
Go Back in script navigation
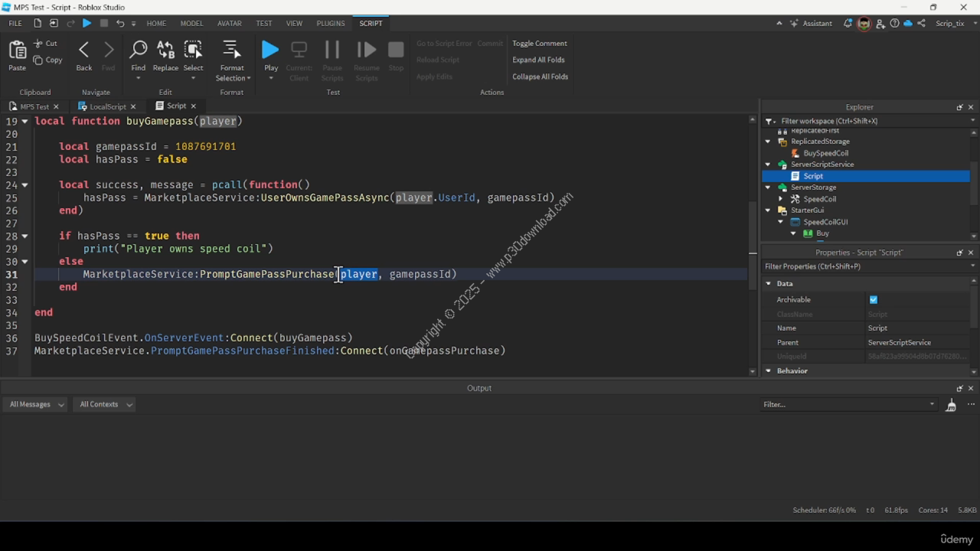coord(84,51)
